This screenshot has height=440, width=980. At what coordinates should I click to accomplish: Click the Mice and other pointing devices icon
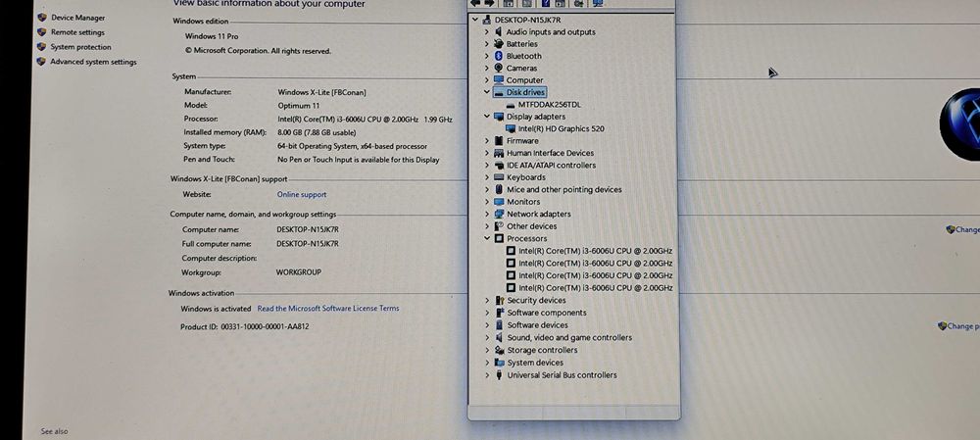click(499, 189)
